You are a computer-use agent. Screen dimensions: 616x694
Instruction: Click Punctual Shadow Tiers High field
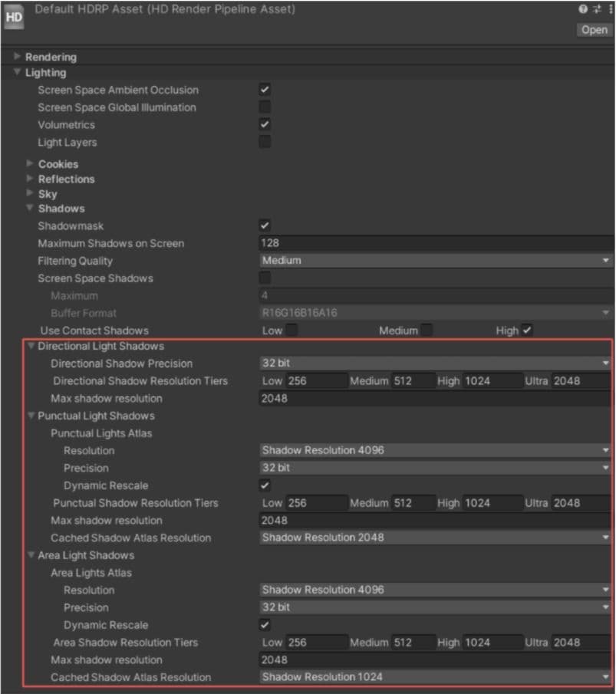coord(492,503)
